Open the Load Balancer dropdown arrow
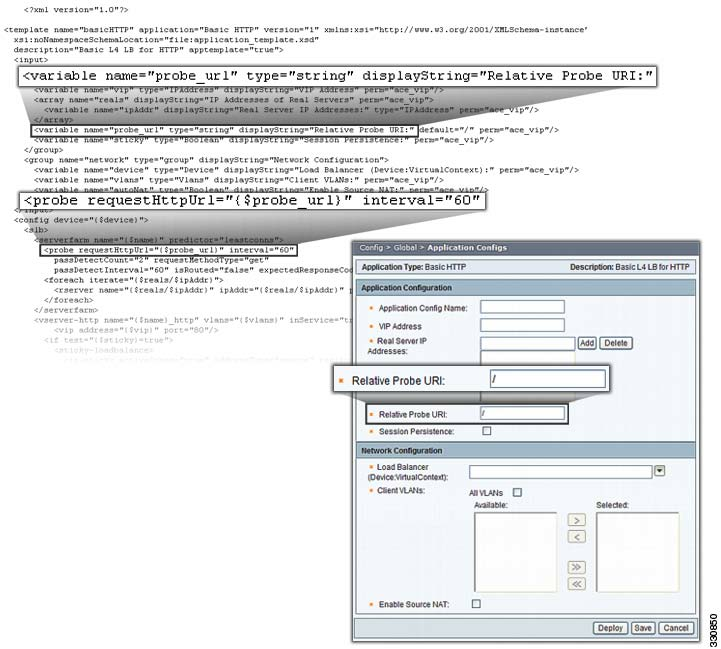The height and width of the screenshot is (649, 721). pos(659,471)
